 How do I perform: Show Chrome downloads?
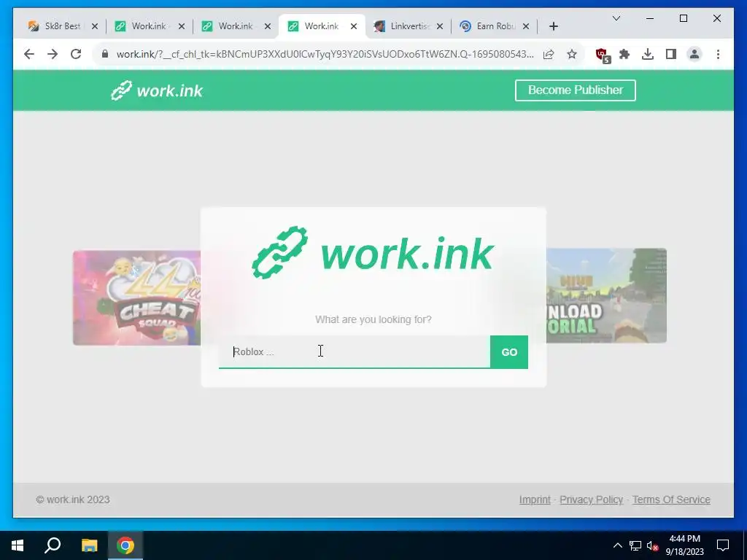[x=648, y=54]
